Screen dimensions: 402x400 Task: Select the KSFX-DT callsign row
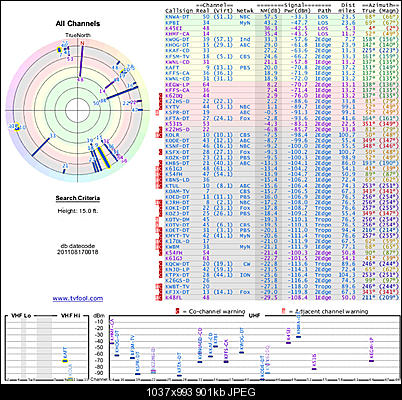coord(282,152)
